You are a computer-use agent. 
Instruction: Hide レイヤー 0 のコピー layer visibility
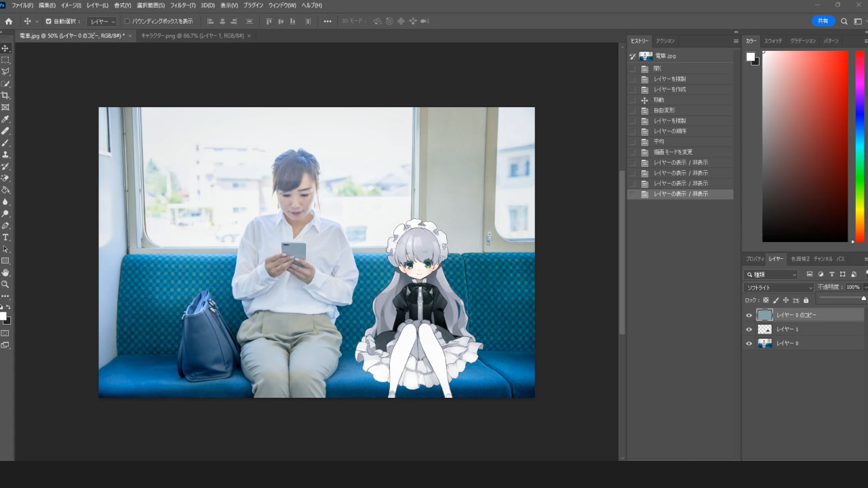pyautogui.click(x=749, y=315)
